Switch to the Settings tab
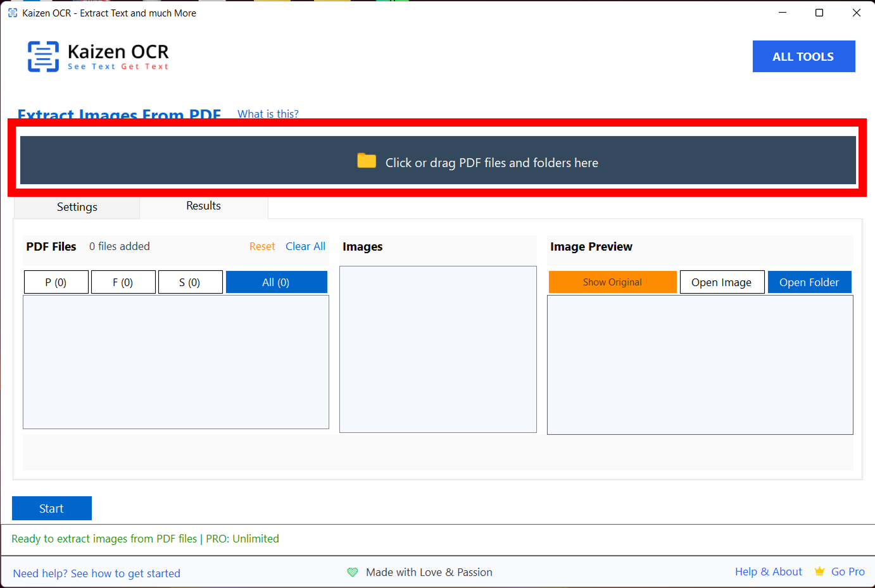This screenshot has height=588, width=875. tap(77, 207)
